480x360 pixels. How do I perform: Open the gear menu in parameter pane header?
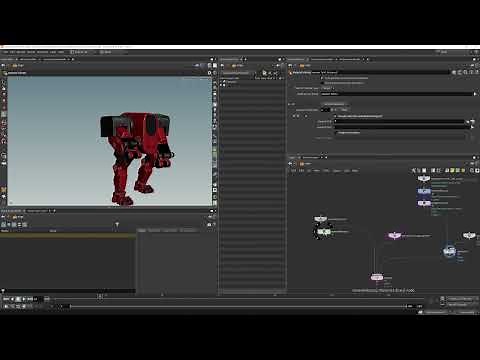pos(455,72)
